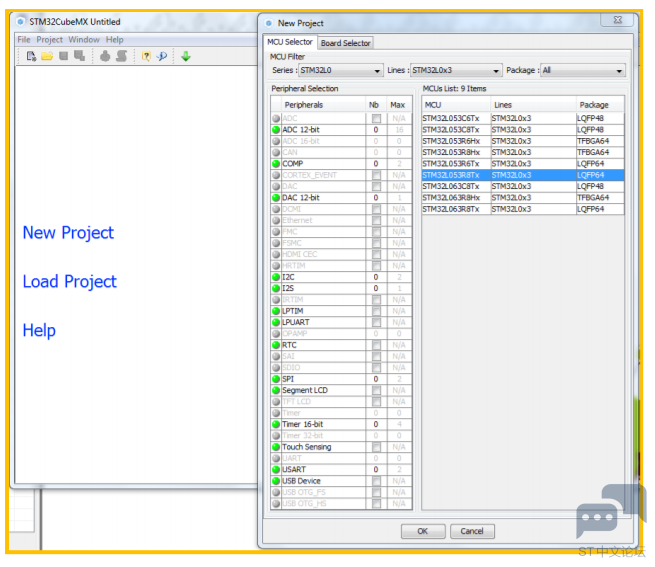
Task: Click the STM32CubeMX title bar app icon
Action: pos(20,21)
